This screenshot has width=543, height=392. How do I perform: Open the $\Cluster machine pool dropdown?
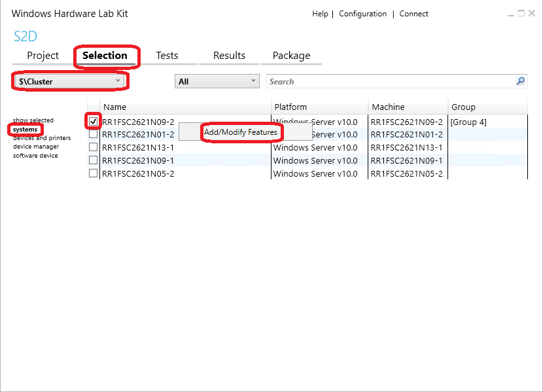click(x=65, y=80)
